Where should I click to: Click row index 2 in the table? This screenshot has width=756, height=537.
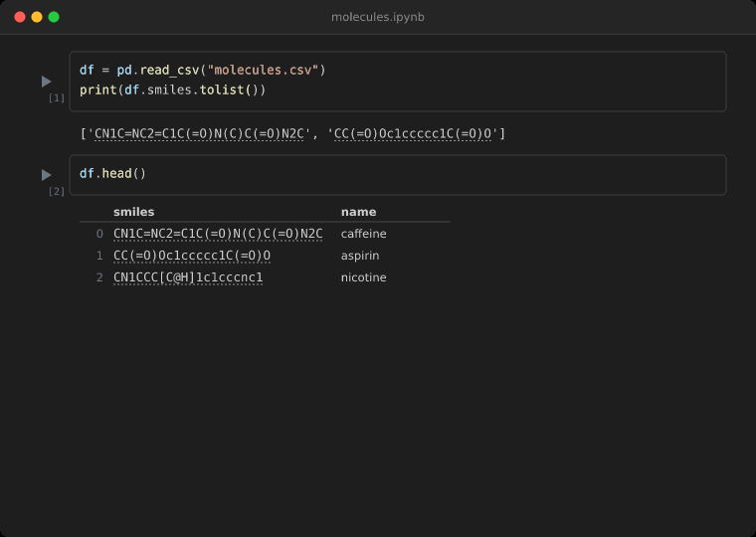[x=99, y=277]
